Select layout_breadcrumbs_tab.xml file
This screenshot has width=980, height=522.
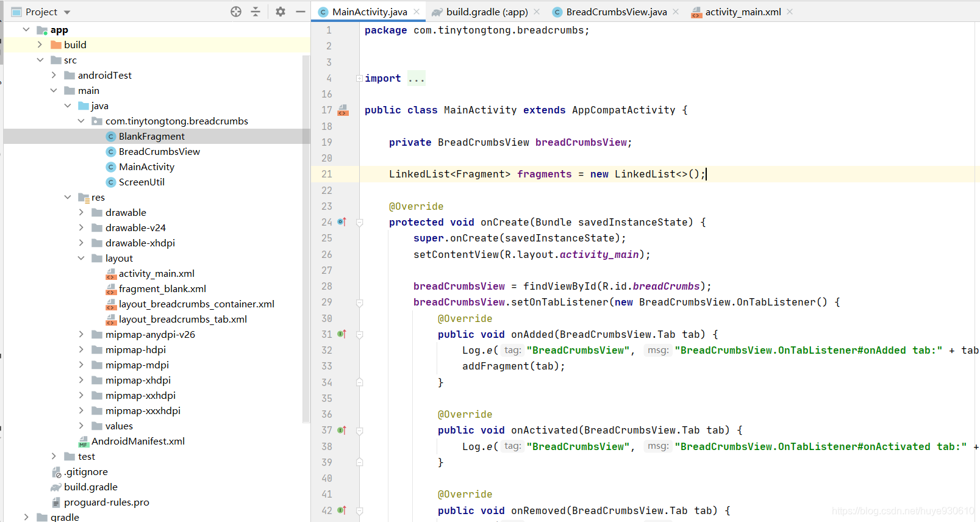pyautogui.click(x=182, y=319)
